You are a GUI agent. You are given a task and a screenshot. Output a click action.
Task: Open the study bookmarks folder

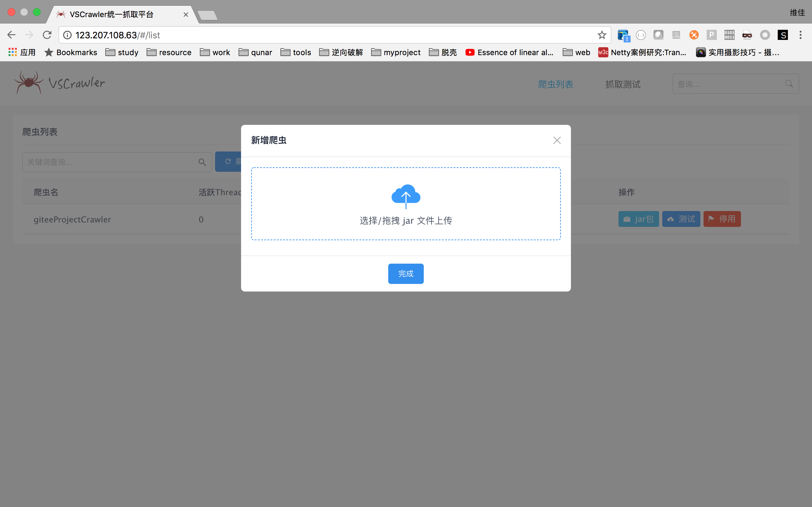coord(122,52)
